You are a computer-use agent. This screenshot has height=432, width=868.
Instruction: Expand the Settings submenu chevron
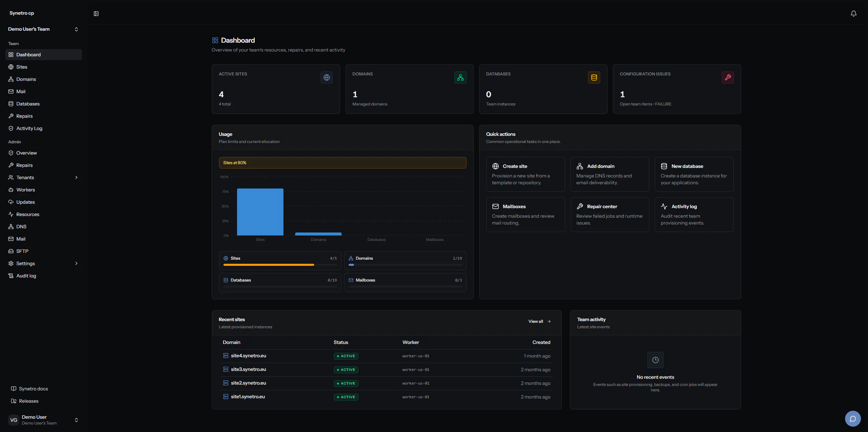pos(76,263)
